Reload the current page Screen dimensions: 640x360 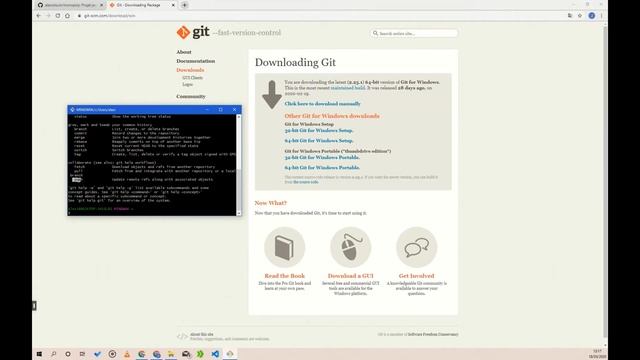click(58, 16)
